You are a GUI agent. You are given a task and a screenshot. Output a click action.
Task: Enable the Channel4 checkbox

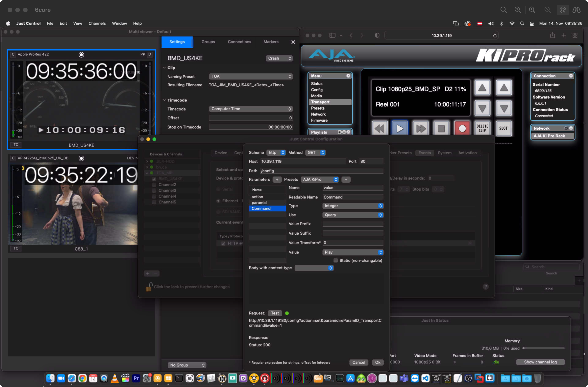154,196
